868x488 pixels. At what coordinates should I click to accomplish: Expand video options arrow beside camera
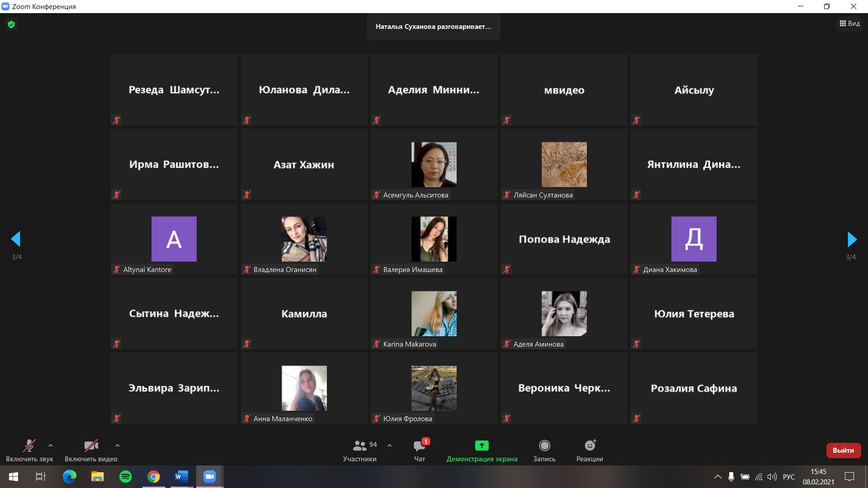coord(118,446)
